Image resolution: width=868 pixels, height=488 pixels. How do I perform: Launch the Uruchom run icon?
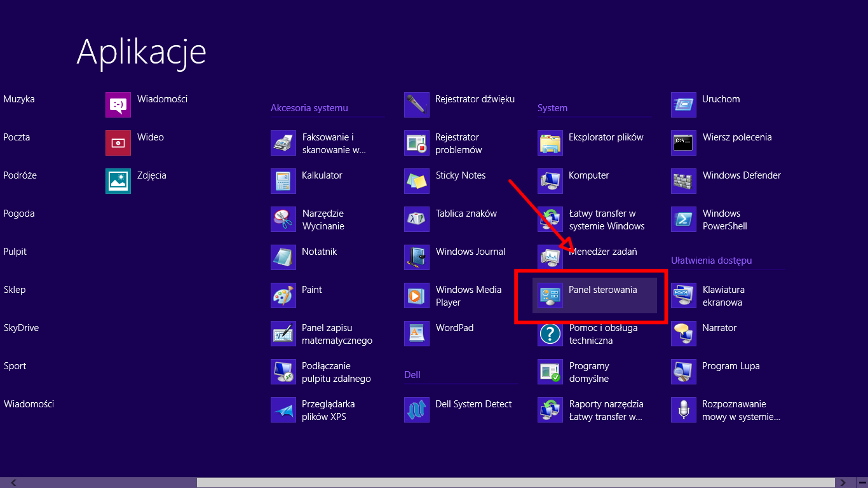point(684,105)
